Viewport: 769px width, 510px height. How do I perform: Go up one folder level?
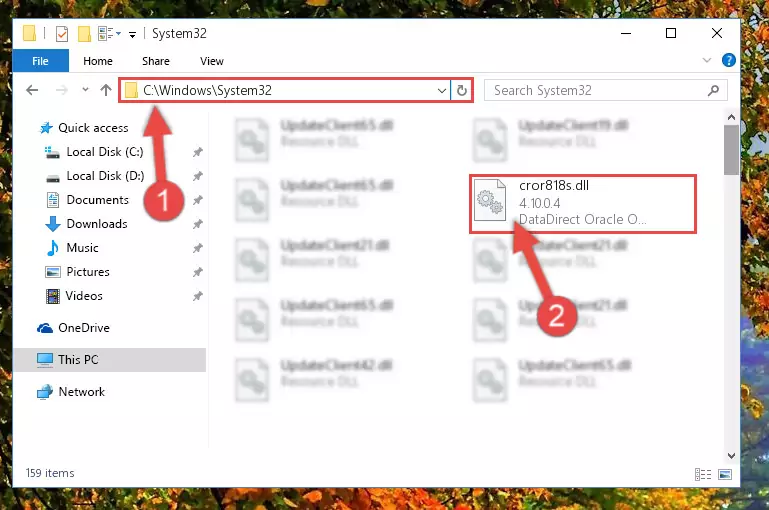pos(106,90)
